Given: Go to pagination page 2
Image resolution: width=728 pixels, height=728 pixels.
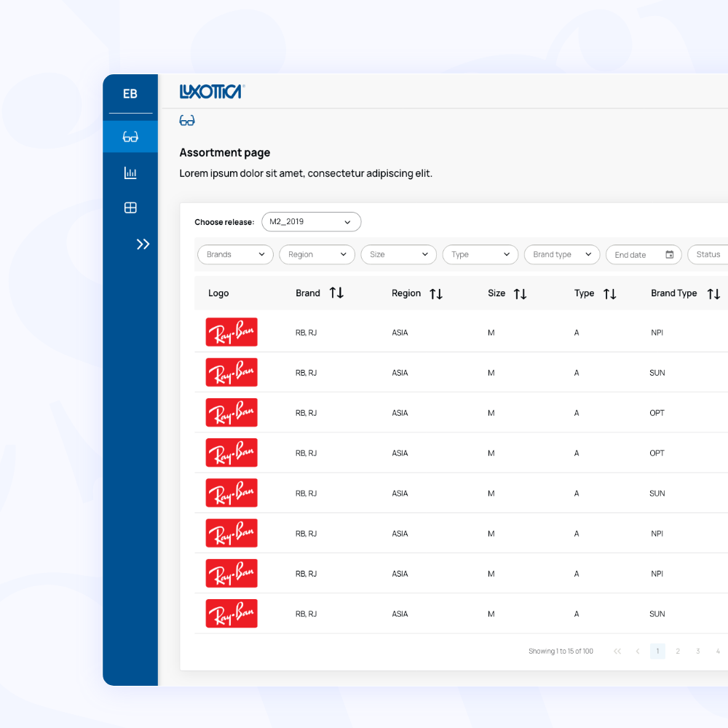Looking at the screenshot, I should (x=678, y=651).
